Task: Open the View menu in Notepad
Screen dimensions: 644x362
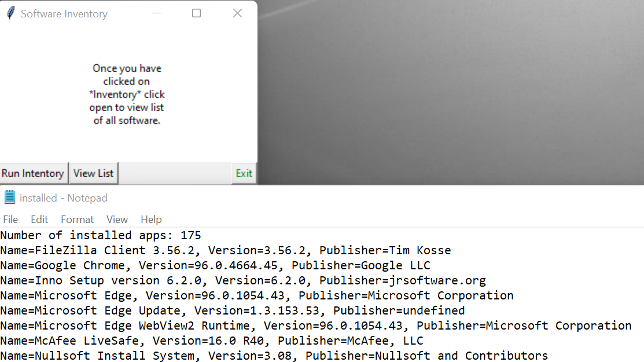Action: pyautogui.click(x=117, y=220)
